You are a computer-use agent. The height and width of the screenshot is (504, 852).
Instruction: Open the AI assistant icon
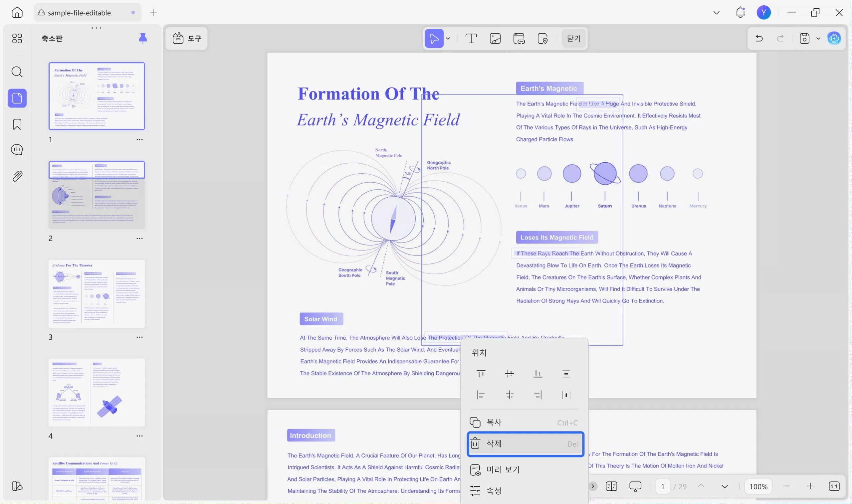834,38
